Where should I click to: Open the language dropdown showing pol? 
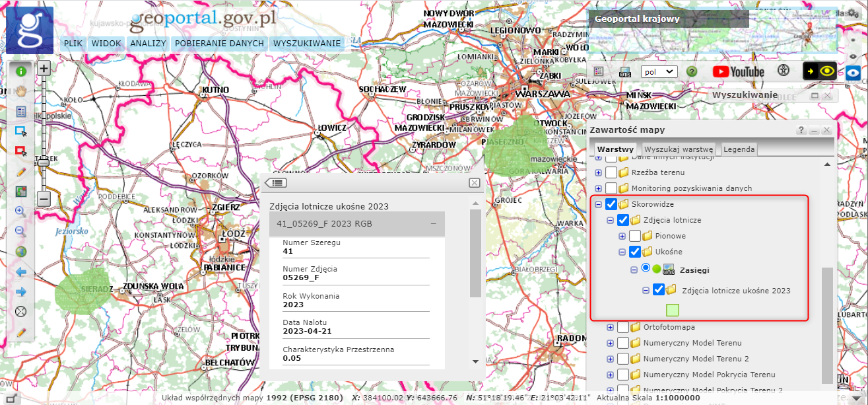click(x=659, y=71)
